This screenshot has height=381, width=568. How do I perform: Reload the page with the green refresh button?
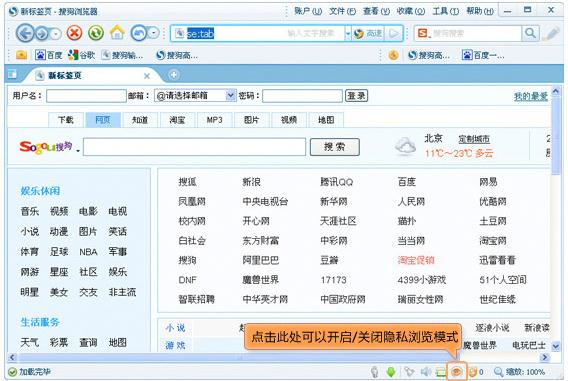click(x=96, y=33)
